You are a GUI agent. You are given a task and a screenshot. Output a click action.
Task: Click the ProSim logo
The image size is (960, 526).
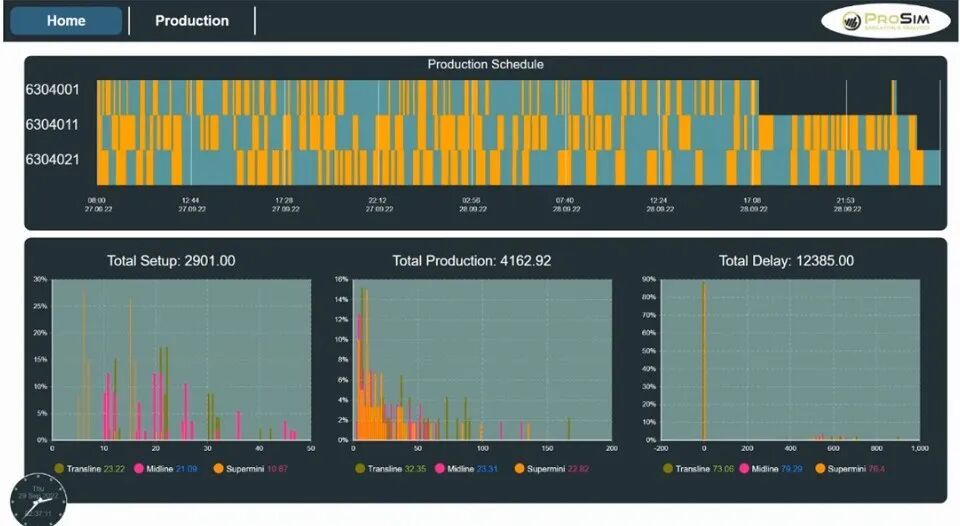pos(885,21)
